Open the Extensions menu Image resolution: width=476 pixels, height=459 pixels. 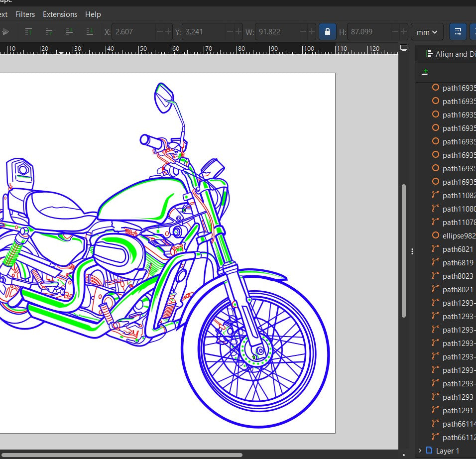click(60, 14)
